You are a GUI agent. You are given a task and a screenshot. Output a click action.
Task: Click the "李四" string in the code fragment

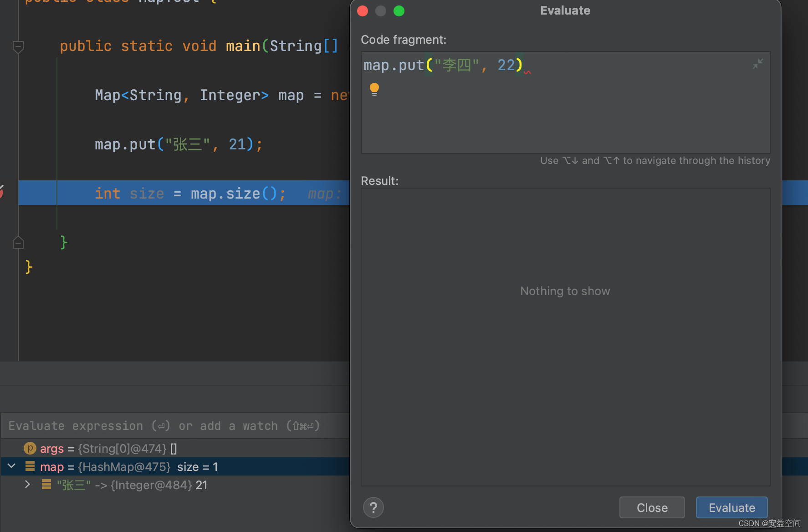point(456,65)
